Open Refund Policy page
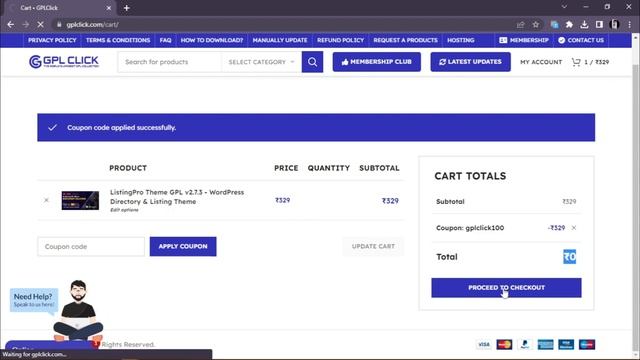 [x=340, y=40]
